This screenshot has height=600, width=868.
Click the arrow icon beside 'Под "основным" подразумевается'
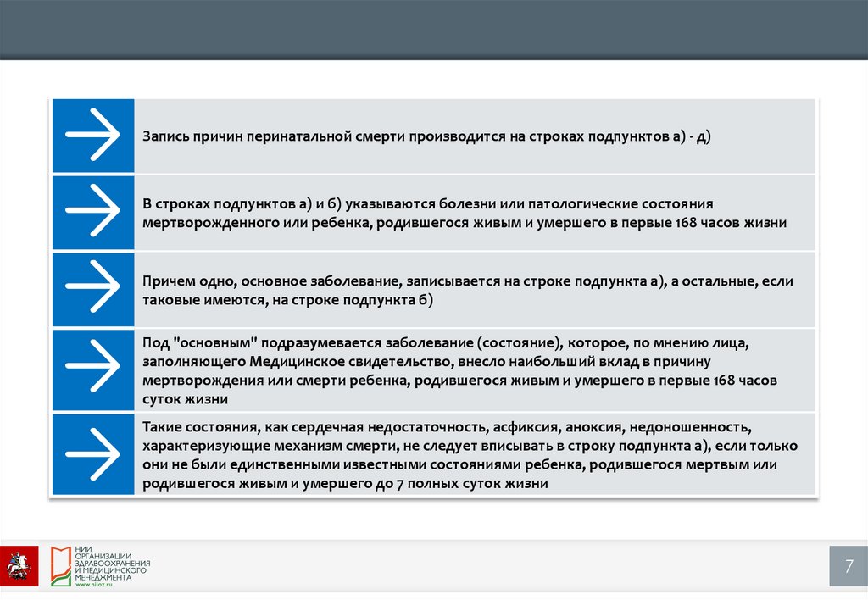(x=92, y=369)
